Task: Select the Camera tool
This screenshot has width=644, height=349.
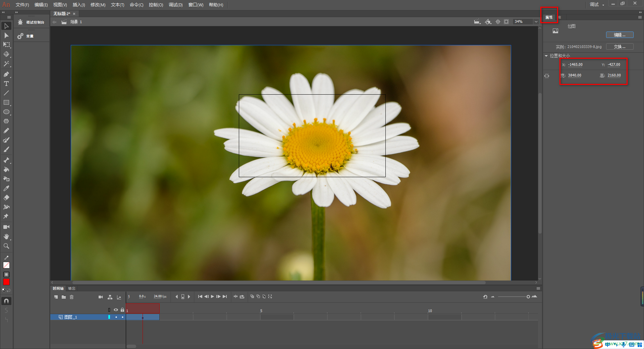Action: point(6,227)
